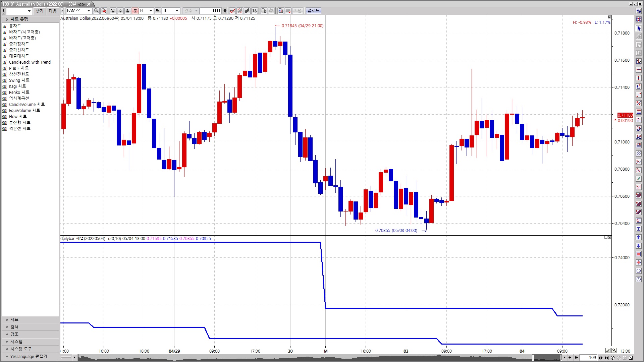Click the rewind scroll icon at the bottom
The image size is (644, 362).
(x=570, y=358)
